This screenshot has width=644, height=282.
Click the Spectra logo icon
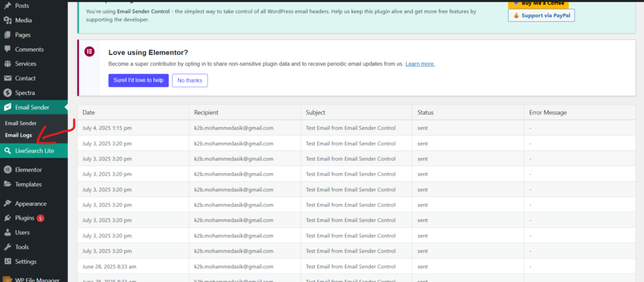8,93
